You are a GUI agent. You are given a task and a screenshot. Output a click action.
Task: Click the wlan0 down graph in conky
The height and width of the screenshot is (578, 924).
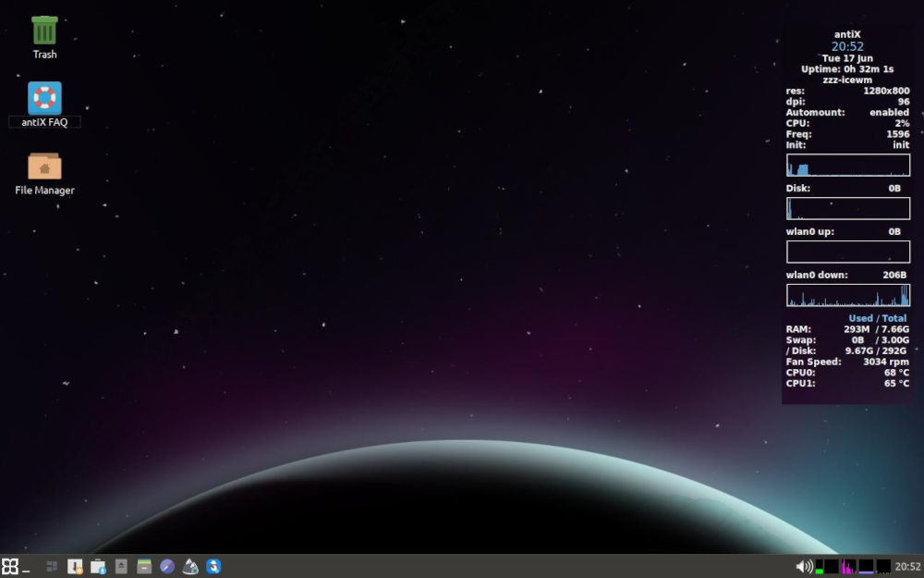tap(847, 294)
